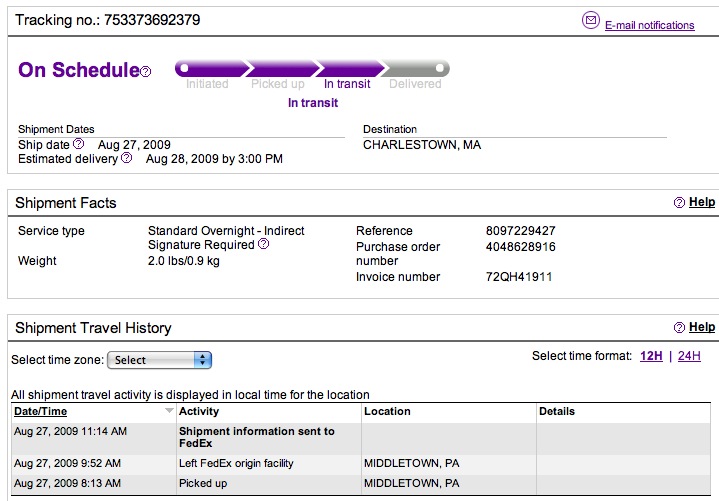This screenshot has height=501, width=719.
Task: Click the question mark next to Ship date
Action: (79, 144)
